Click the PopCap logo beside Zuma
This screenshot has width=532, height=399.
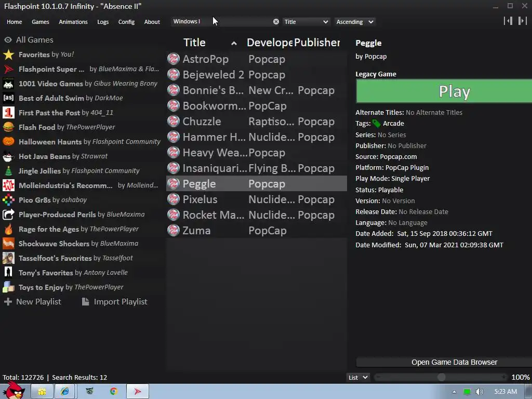coord(174,231)
